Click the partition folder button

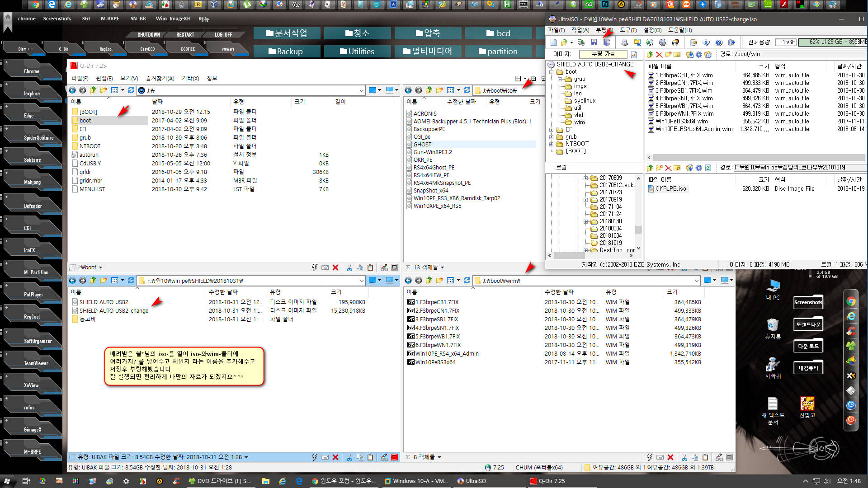pos(498,51)
